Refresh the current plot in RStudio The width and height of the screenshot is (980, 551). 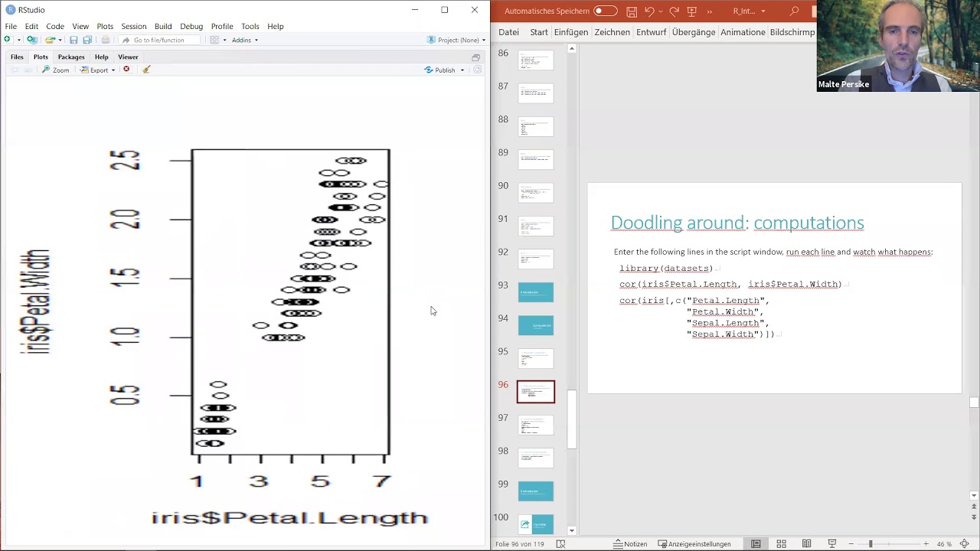tap(477, 70)
